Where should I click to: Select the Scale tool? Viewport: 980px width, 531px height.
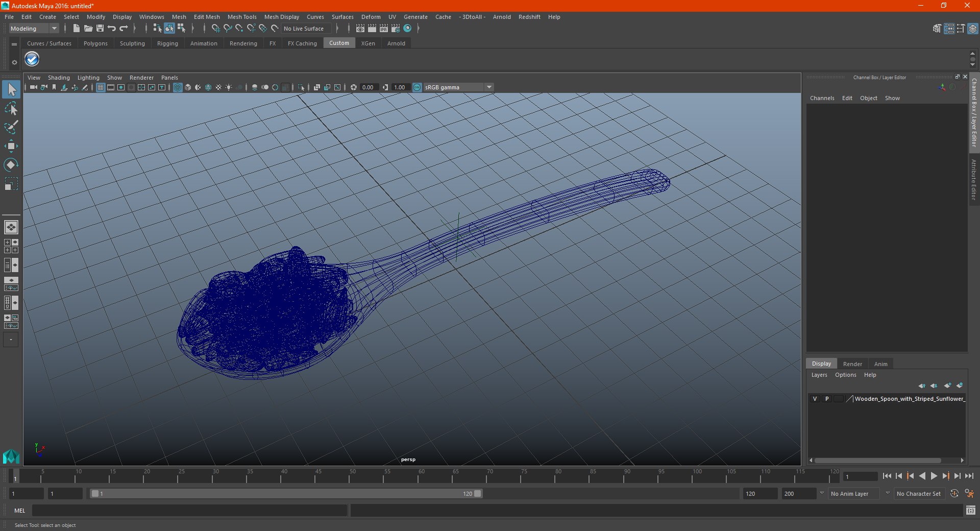[x=11, y=183]
